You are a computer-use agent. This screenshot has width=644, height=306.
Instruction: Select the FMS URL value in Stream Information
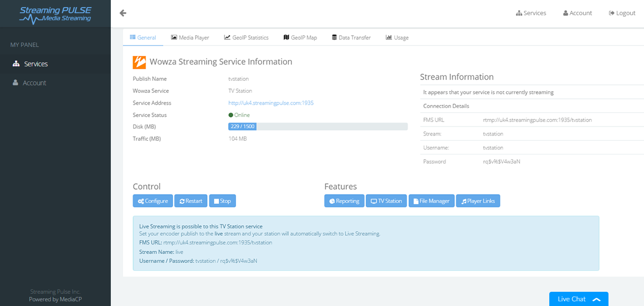tap(537, 120)
